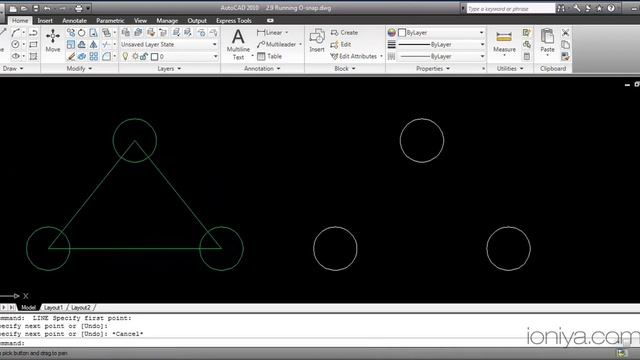This screenshot has width=640, height=360.
Task: Switch to the Insert ribbon tab
Action: (x=45, y=20)
